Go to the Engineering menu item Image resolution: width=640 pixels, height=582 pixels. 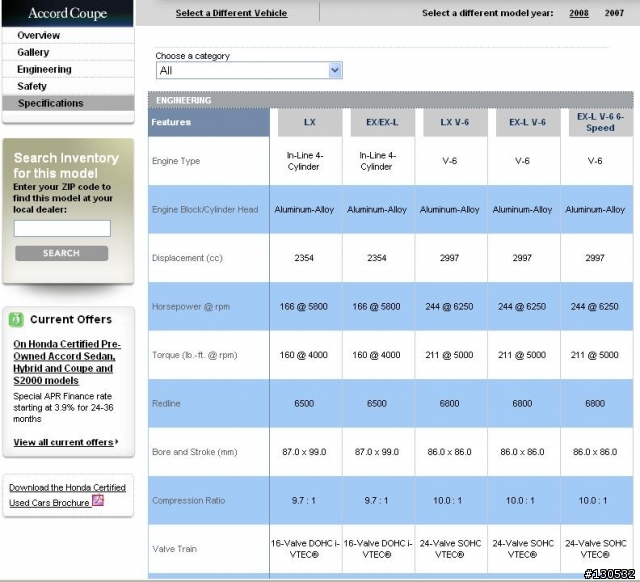click(x=44, y=69)
